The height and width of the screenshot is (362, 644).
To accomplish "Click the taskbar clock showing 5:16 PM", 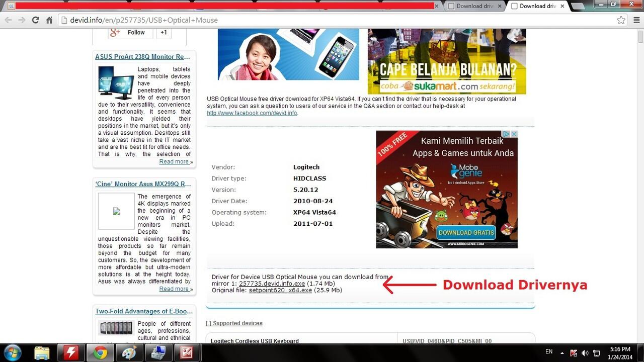I will pyautogui.click(x=620, y=353).
